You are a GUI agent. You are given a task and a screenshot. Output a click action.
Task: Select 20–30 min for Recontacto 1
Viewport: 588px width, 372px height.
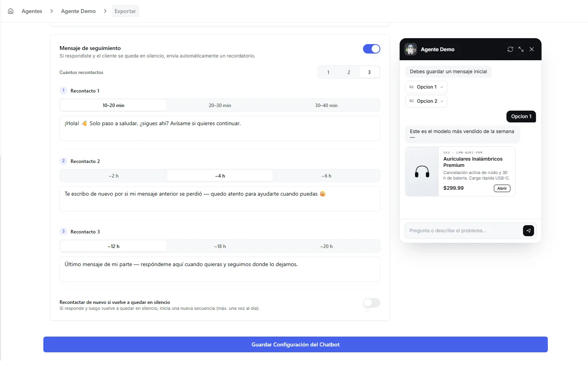click(x=220, y=105)
